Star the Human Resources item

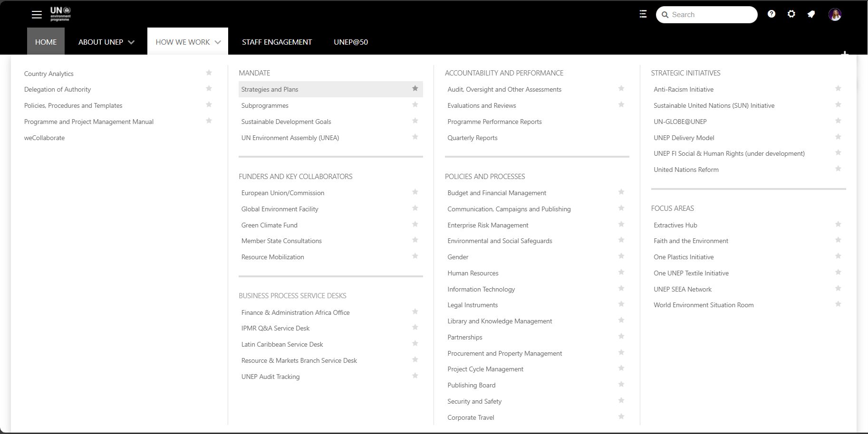(621, 273)
